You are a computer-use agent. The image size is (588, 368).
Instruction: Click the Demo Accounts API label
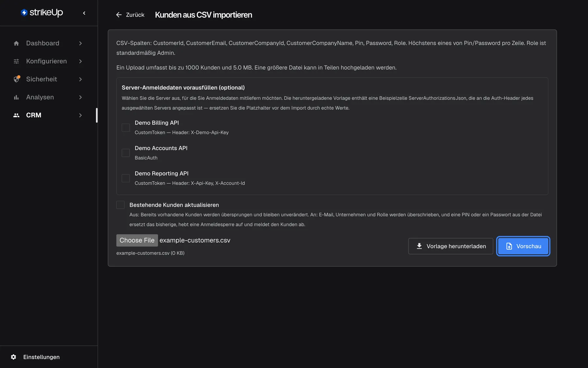click(161, 148)
